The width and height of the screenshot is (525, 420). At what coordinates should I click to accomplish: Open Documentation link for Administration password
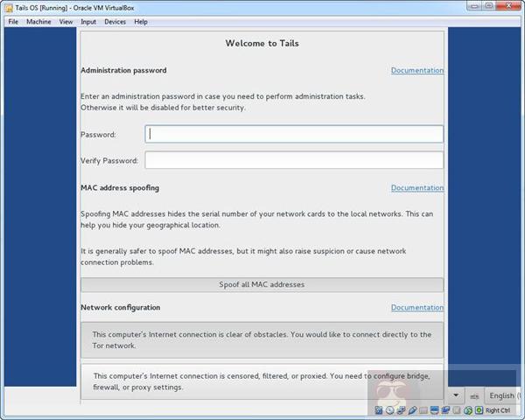click(x=416, y=71)
